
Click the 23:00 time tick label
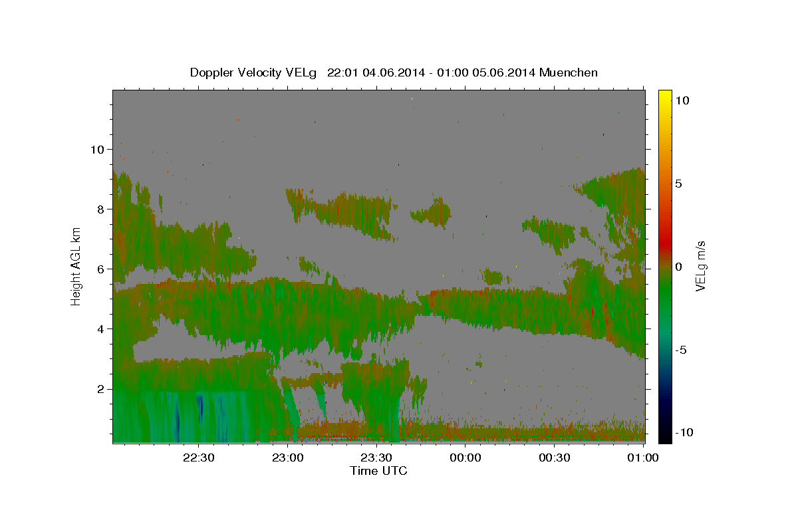[287, 458]
